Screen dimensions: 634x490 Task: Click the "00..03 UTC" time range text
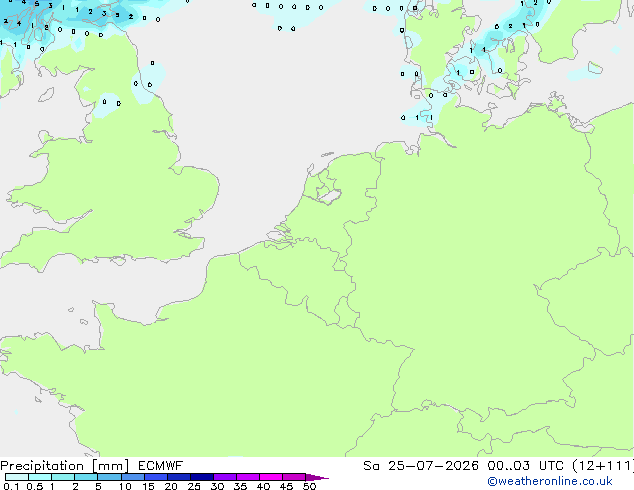click(x=525, y=466)
